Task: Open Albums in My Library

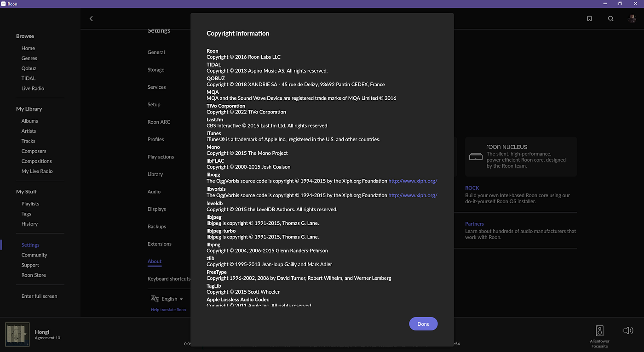Action: click(x=29, y=121)
